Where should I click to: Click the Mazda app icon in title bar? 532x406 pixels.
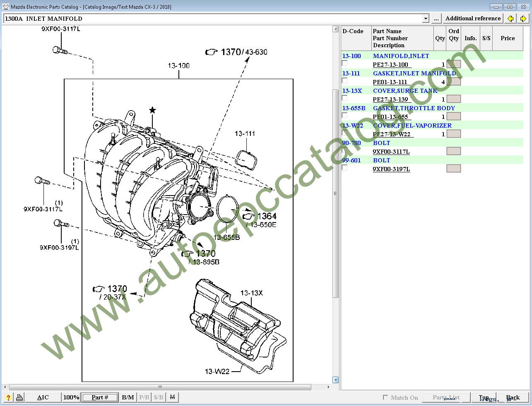pyautogui.click(x=6, y=7)
